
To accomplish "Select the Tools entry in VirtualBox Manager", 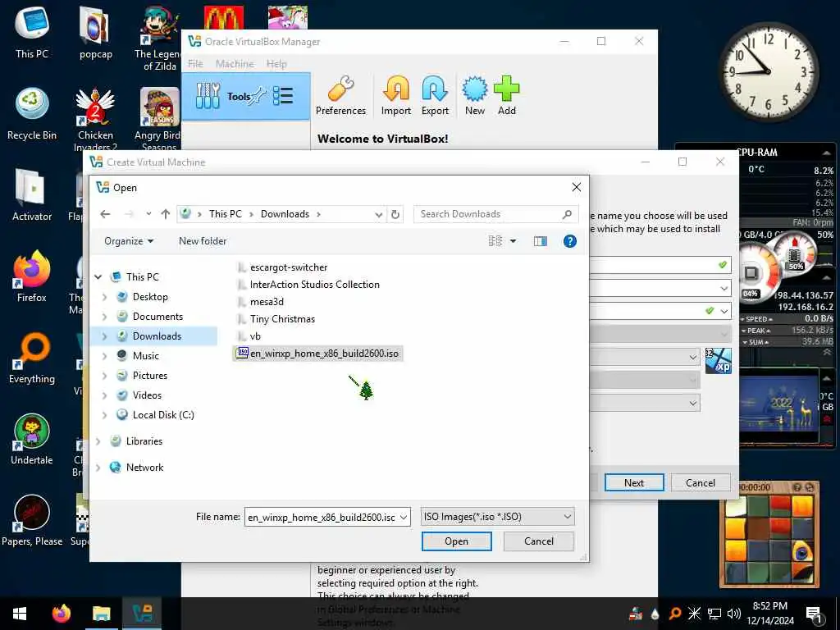I will [x=246, y=97].
